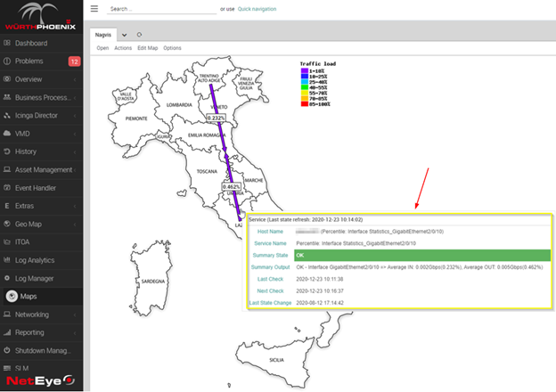The width and height of the screenshot is (556, 392).
Task: Click the Service Name label in tooltip
Action: pos(270,243)
